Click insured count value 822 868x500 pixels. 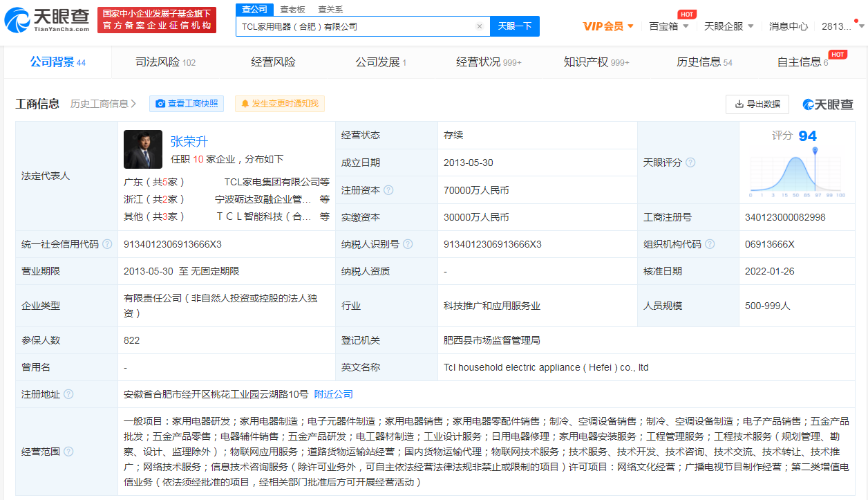click(132, 340)
